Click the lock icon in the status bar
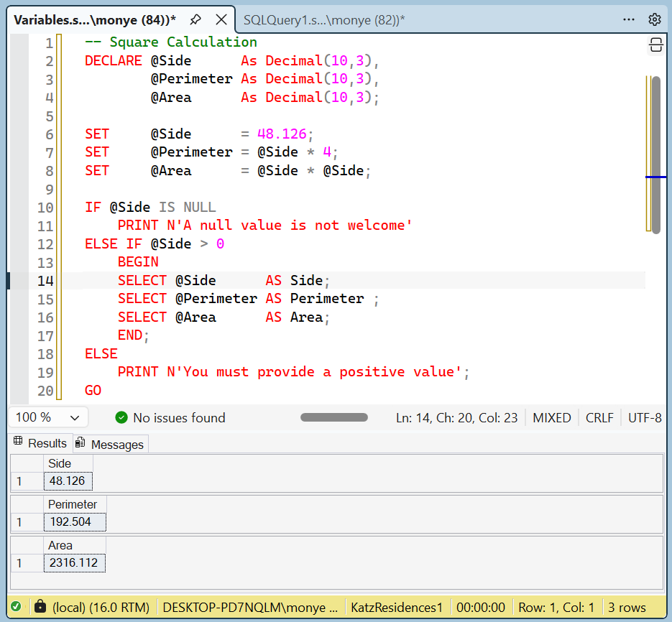The height and width of the screenshot is (622, 672). (x=40, y=606)
